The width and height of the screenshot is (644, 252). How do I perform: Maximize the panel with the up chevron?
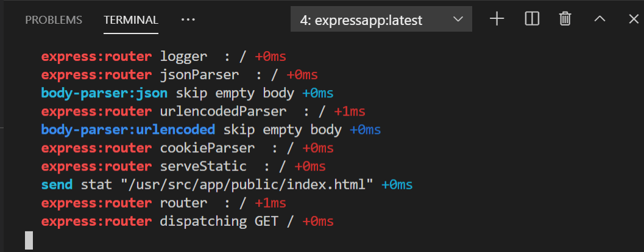click(x=600, y=19)
